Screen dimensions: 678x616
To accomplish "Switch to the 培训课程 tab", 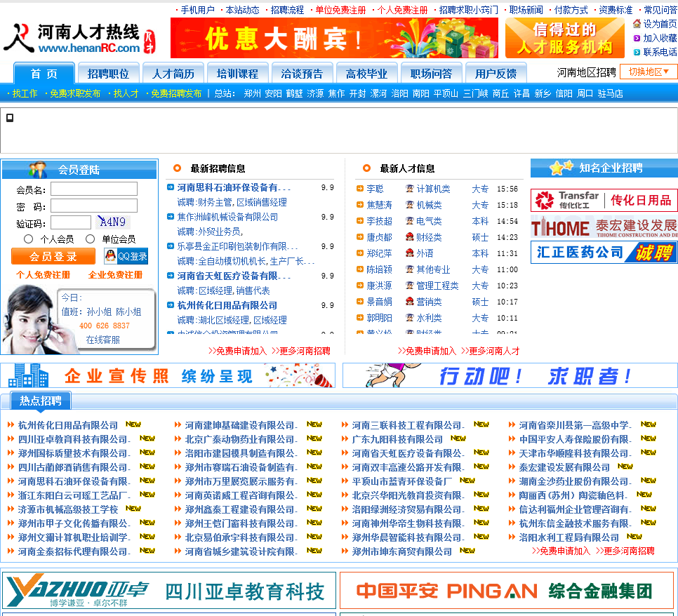I will tap(237, 73).
